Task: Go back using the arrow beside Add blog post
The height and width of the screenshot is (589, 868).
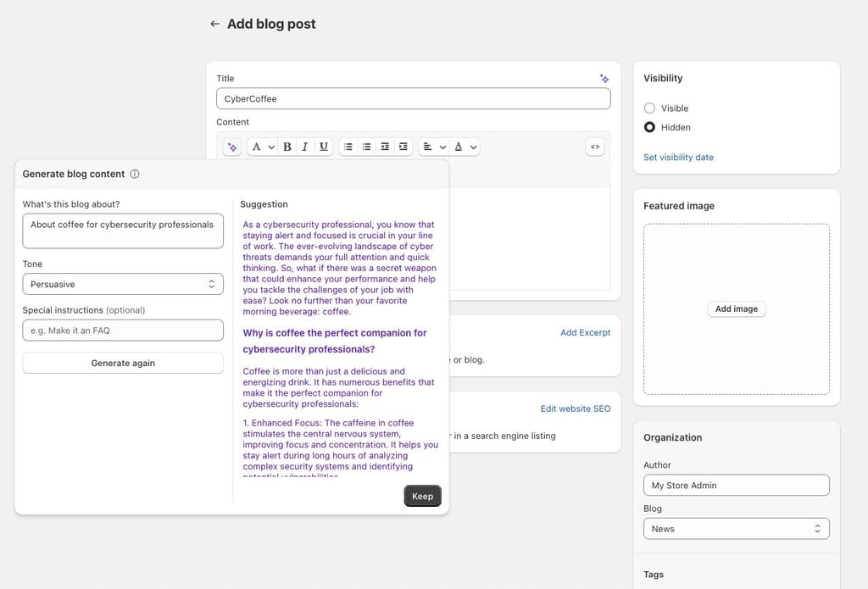Action: [x=214, y=24]
